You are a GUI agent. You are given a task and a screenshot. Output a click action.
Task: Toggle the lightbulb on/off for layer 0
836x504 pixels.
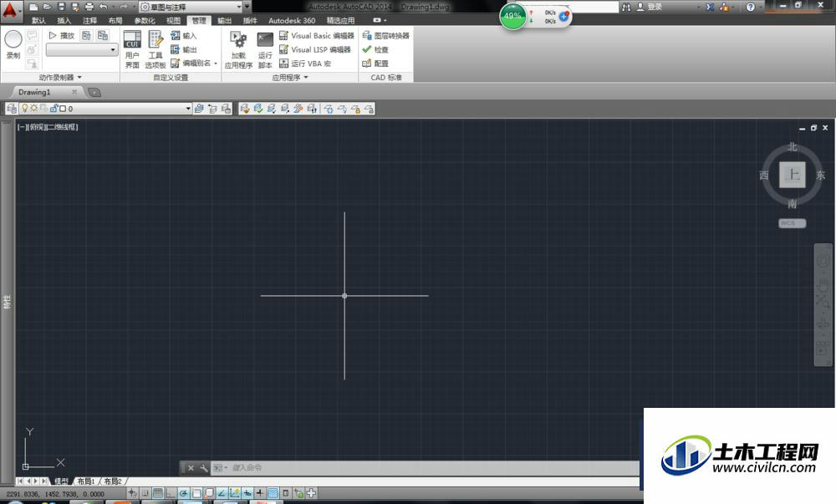tap(24, 108)
